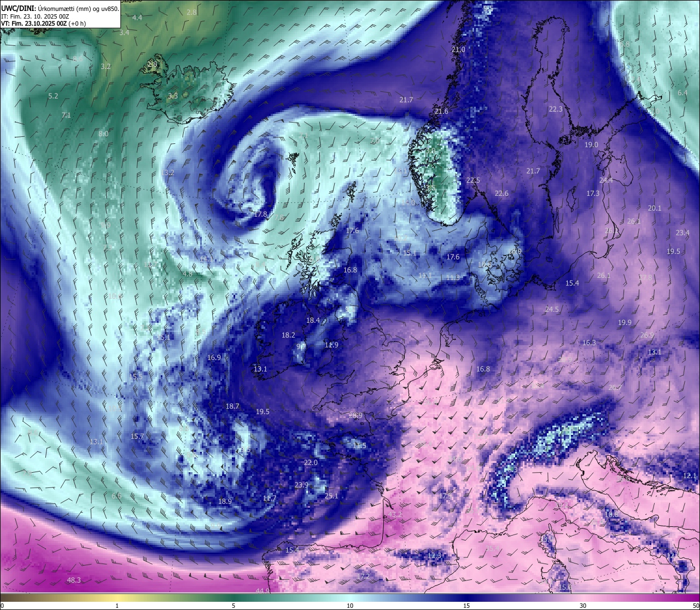Click the 22.5 value label
Screen dimensions: 700x610
click(x=473, y=181)
